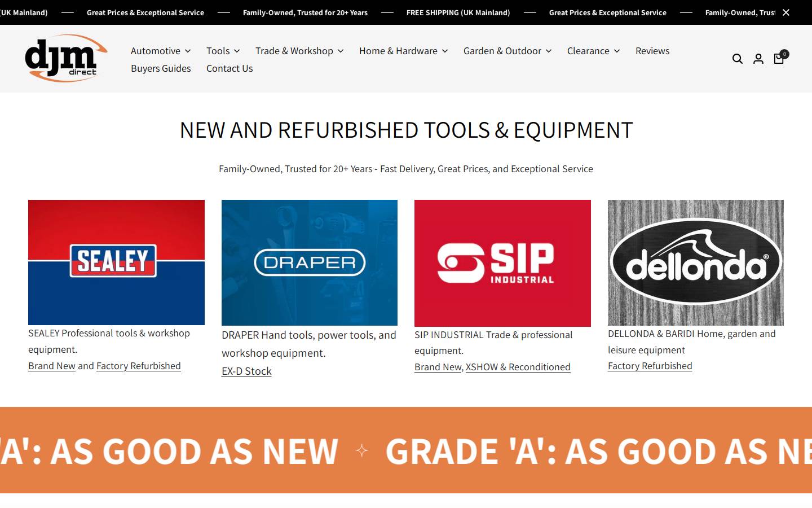Go to the DJM Direct logo homepage
The width and height of the screenshot is (812, 508).
click(x=67, y=58)
